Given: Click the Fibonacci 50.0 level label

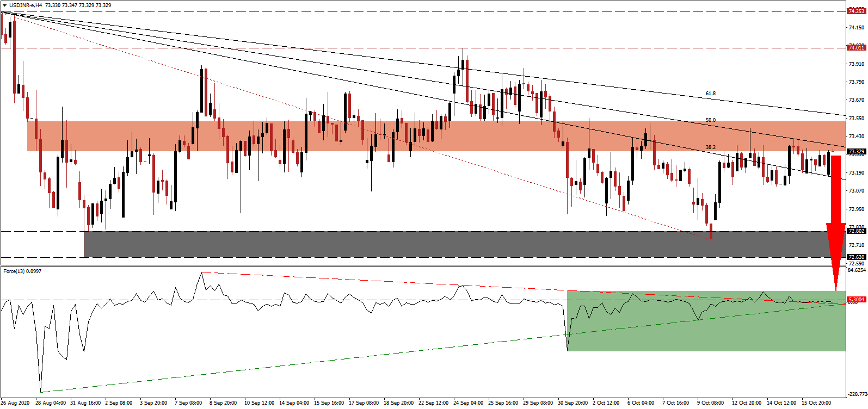Looking at the screenshot, I should coord(710,120).
